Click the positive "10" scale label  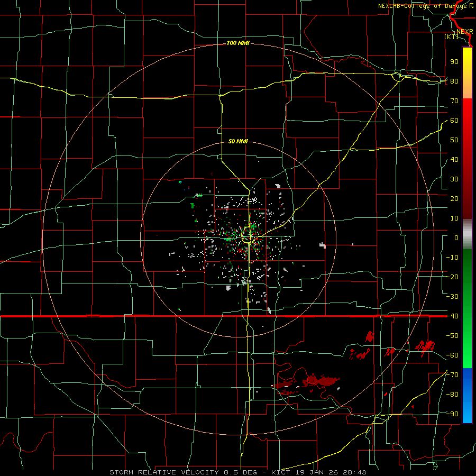coord(454,218)
